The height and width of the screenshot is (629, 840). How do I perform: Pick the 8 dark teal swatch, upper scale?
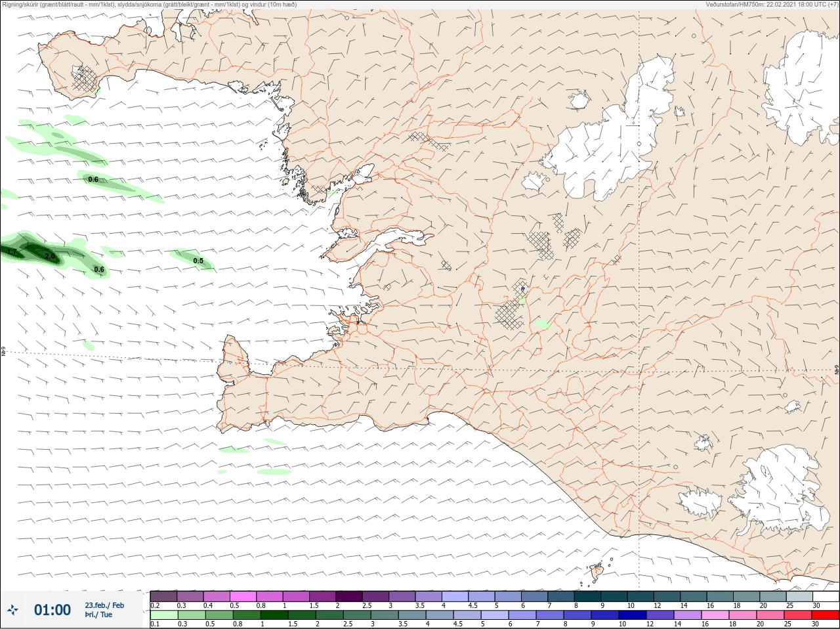[x=588, y=596]
